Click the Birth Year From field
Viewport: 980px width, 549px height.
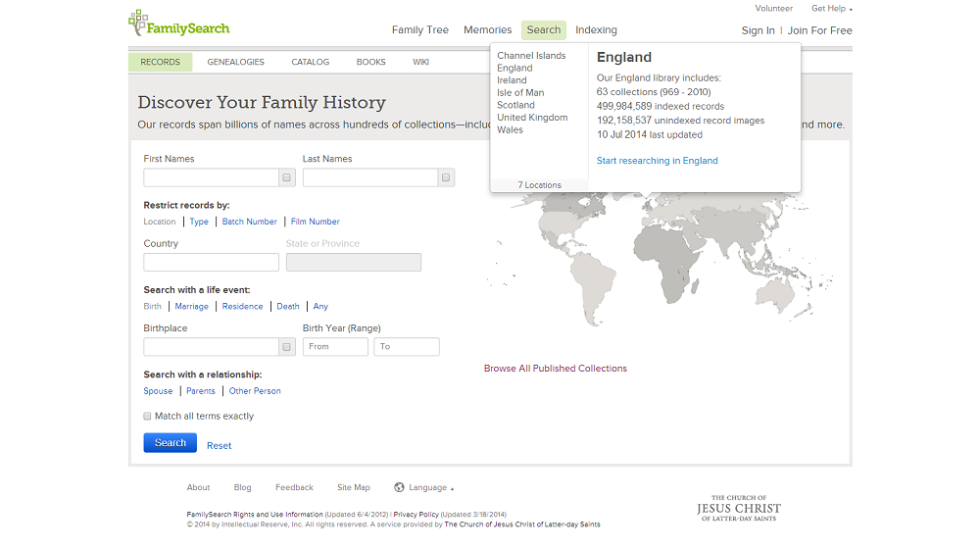pos(335,347)
